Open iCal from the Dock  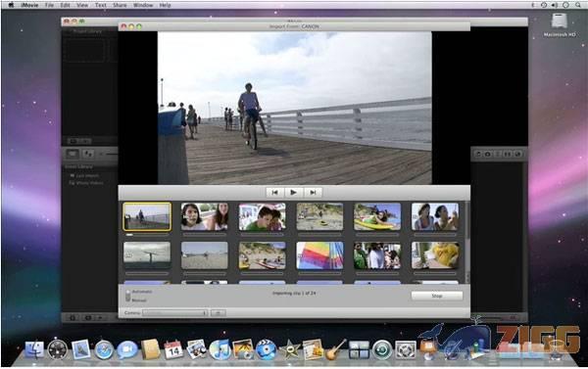pyautogui.click(x=173, y=349)
